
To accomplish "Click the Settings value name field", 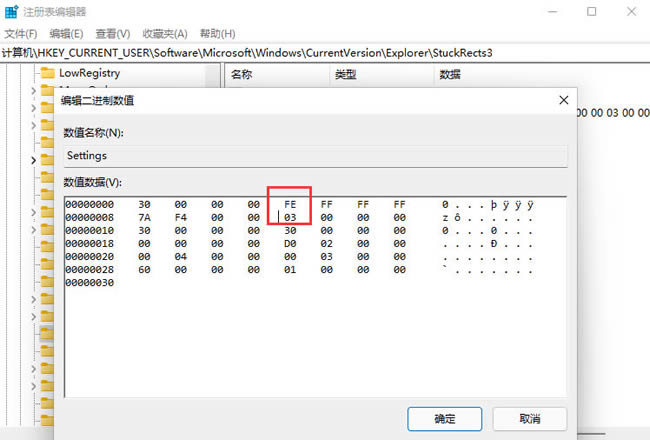I will (315, 156).
